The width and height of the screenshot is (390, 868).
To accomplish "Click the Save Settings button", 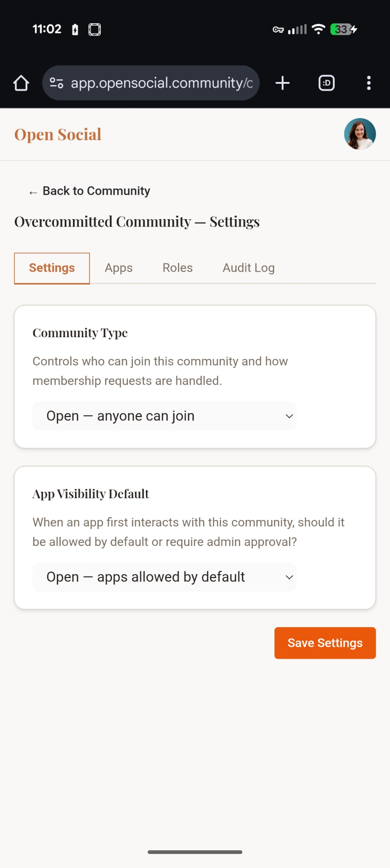I will 325,643.
